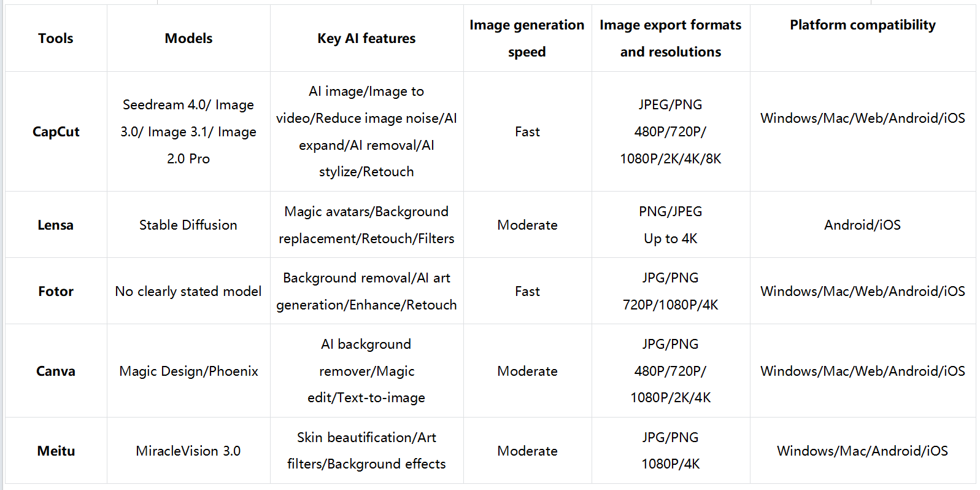Click the Platform compatibility header
Image resolution: width=980 pixels, height=490 pixels.
click(862, 25)
